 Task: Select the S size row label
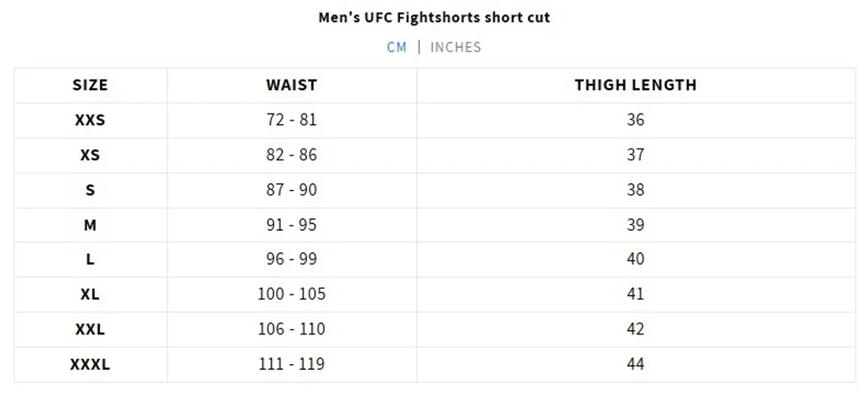[x=90, y=189]
